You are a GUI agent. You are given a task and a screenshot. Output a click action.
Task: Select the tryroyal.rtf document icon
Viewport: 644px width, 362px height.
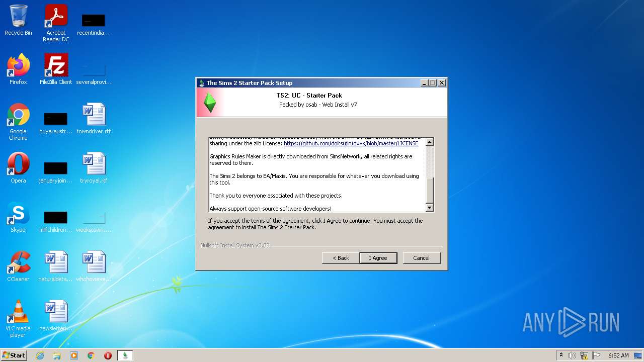click(x=94, y=168)
